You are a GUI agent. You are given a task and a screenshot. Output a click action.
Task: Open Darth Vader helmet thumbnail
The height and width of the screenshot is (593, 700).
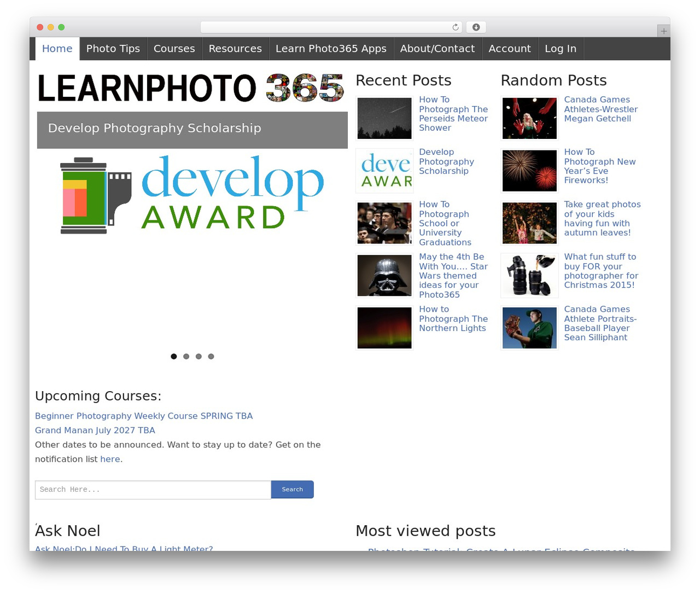384,276
